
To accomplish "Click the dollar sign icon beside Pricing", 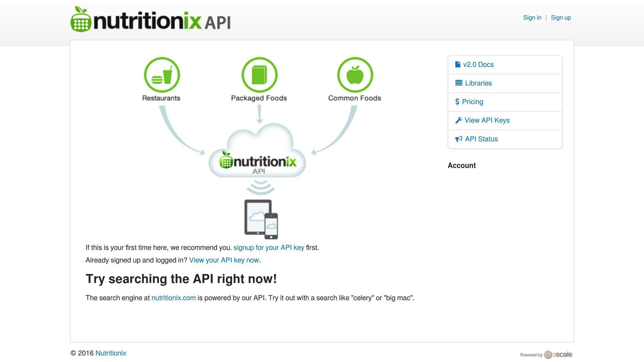I will [x=457, y=101].
